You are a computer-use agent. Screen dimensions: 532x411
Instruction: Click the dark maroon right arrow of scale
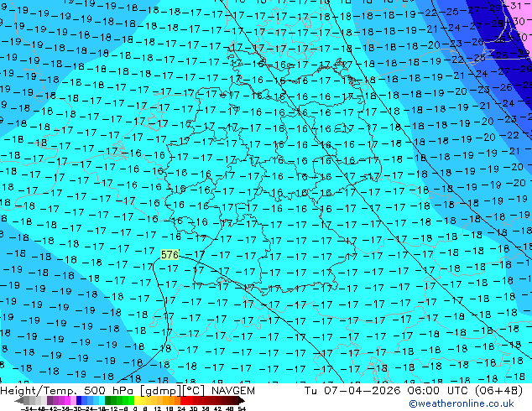(x=242, y=401)
